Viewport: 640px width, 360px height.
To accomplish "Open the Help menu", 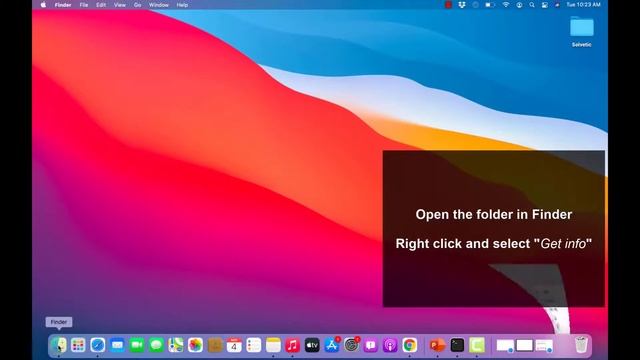I will click(x=182, y=5).
